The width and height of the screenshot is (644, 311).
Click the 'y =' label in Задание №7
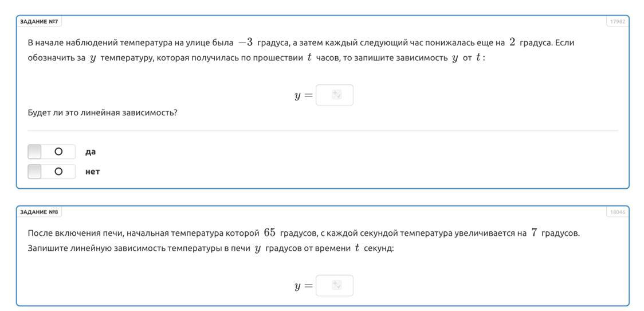(x=304, y=96)
